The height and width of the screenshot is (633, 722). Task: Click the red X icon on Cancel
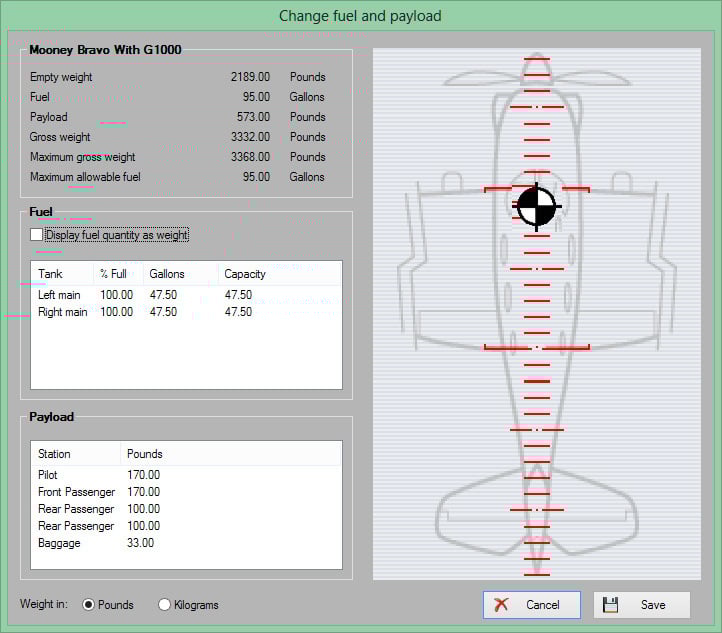(x=501, y=604)
